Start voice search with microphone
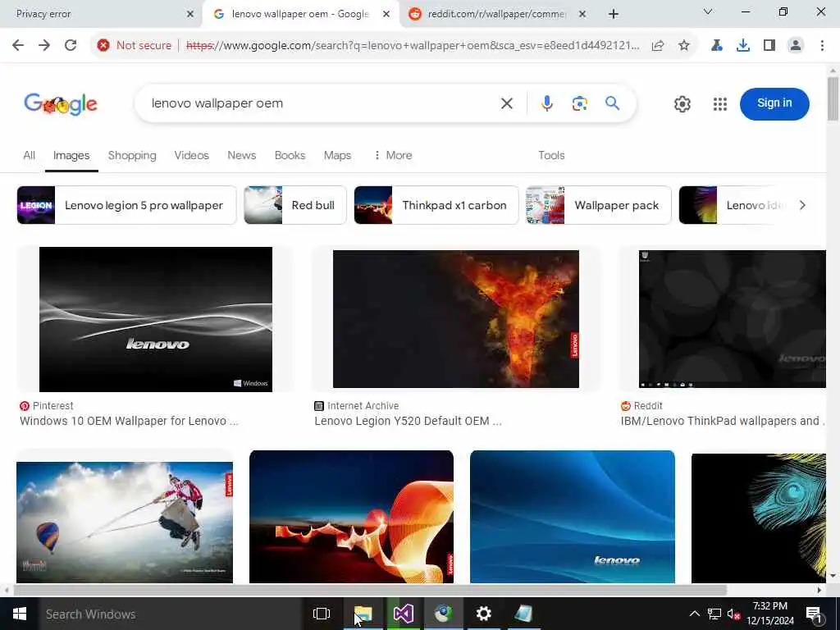Screen dimensions: 840x630 click(546, 103)
